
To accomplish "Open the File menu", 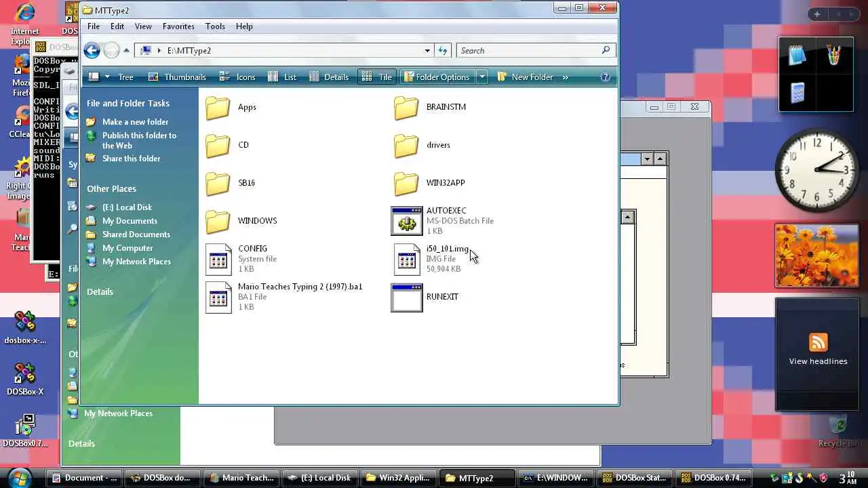I will coord(94,26).
